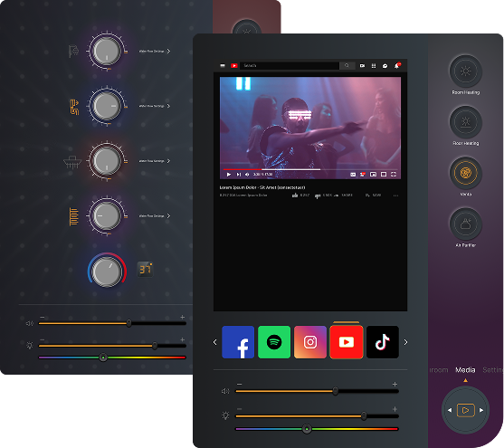Click the shower panel speaker icon
504x448 pixels.
30,323
